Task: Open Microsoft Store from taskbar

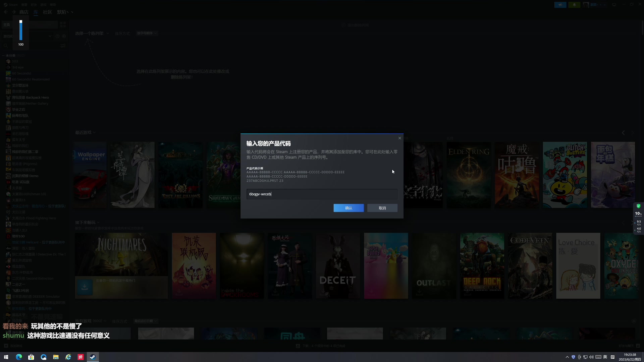Action: (31, 357)
